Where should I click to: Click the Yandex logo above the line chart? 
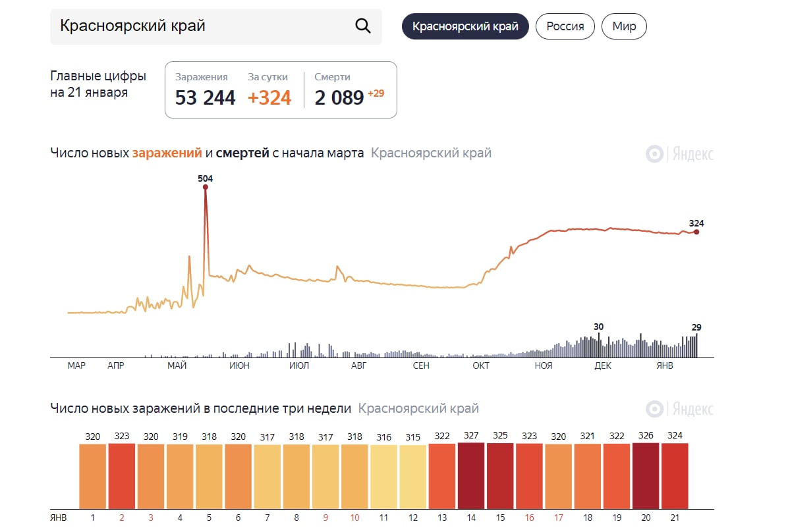(x=679, y=154)
